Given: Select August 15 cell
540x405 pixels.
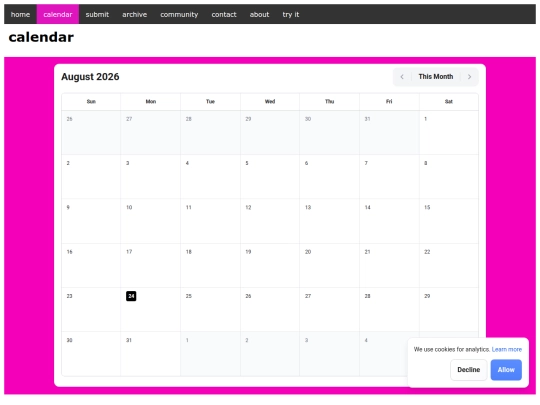Looking at the screenshot, I should coord(449,221).
